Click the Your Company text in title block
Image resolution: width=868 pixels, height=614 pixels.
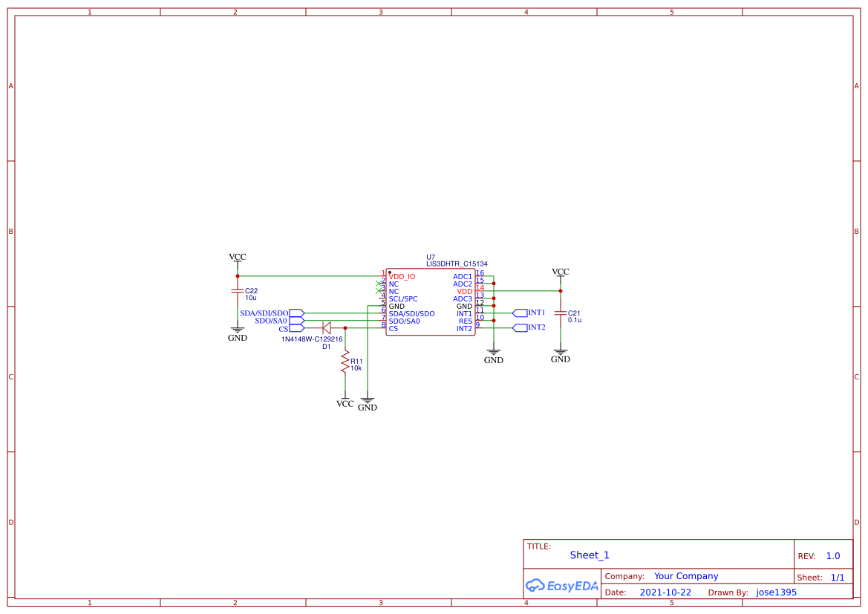(x=685, y=575)
